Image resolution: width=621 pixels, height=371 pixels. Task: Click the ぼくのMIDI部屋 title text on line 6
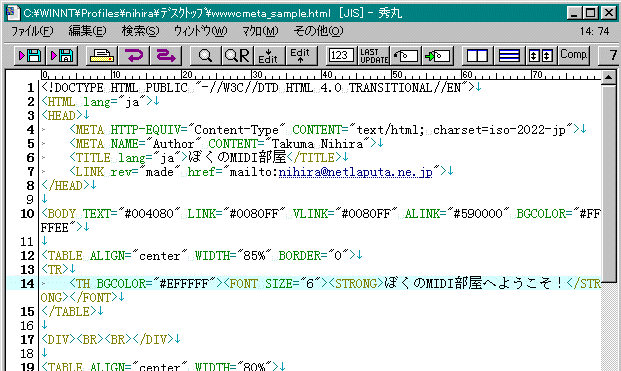pos(237,158)
